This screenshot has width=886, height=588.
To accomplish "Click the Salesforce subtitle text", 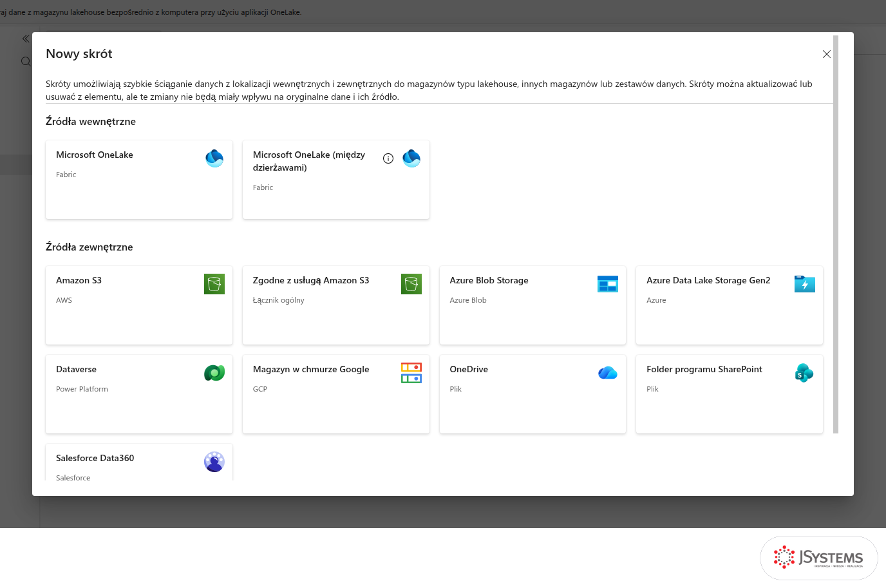I will 73,478.
